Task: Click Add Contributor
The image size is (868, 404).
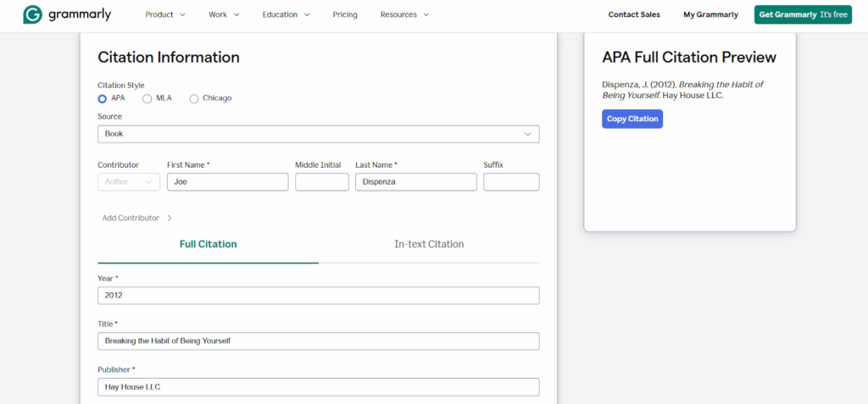Action: point(136,218)
